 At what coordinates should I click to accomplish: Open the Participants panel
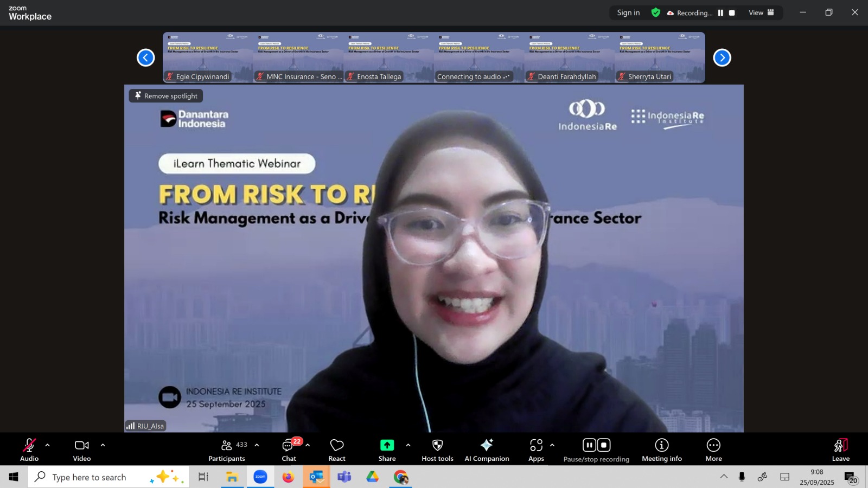227,450
